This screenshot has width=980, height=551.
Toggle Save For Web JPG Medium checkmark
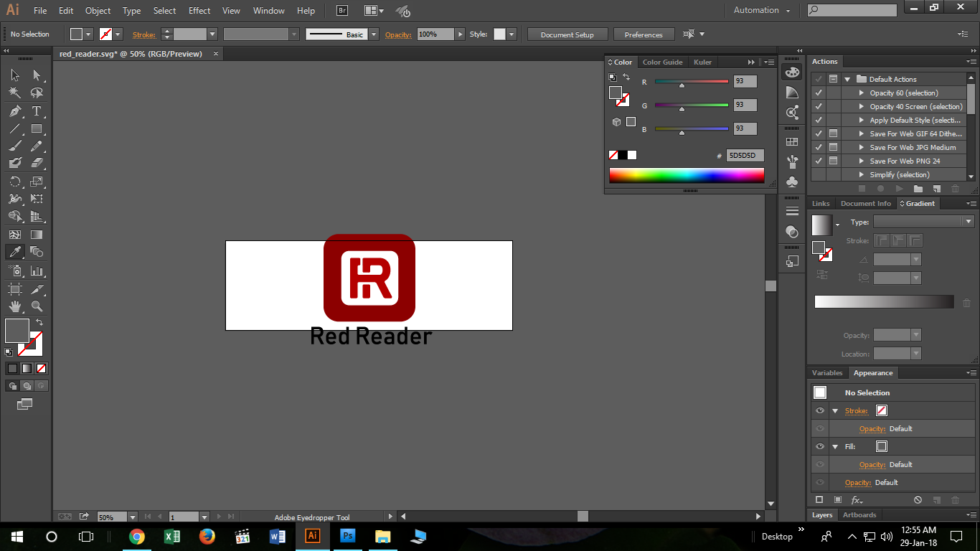819,147
